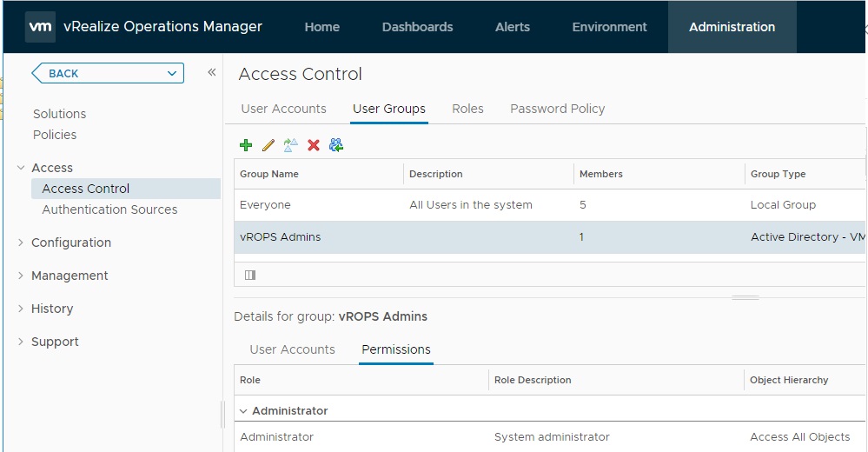The width and height of the screenshot is (868, 452).
Task: Collapse the Access tree section
Action: pyautogui.click(x=21, y=167)
